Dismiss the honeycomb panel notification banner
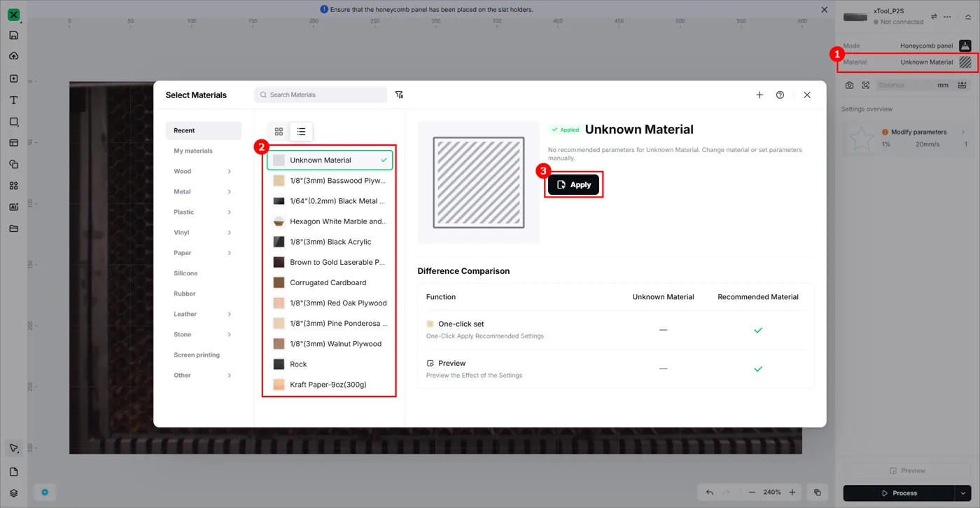Image resolution: width=980 pixels, height=508 pixels. pyautogui.click(x=824, y=10)
